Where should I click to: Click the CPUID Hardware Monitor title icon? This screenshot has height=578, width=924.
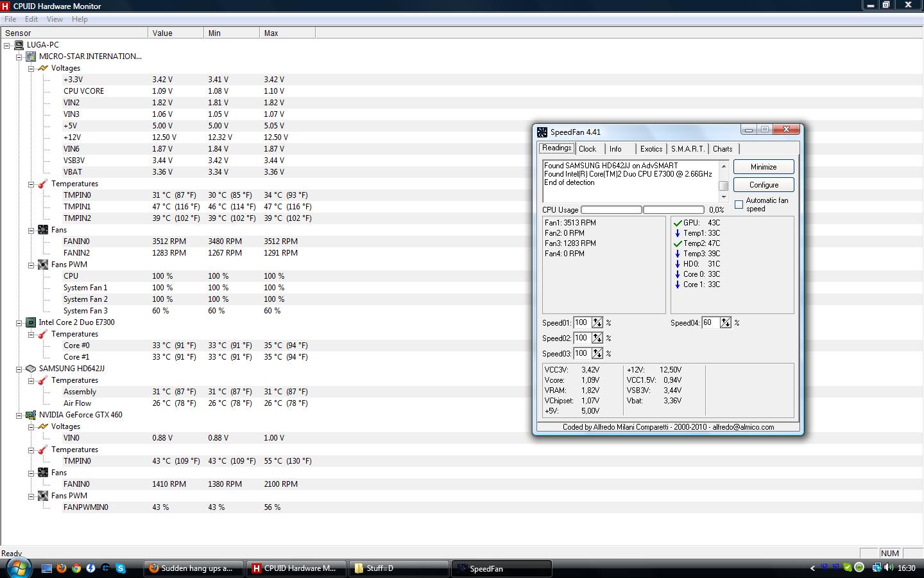(x=6, y=6)
